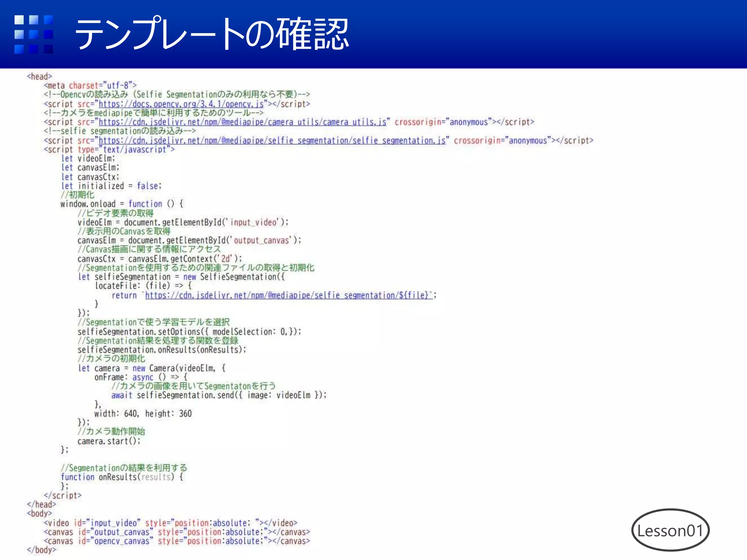
Task: Click the canvas id="output_canvas" line
Action: pos(177,532)
